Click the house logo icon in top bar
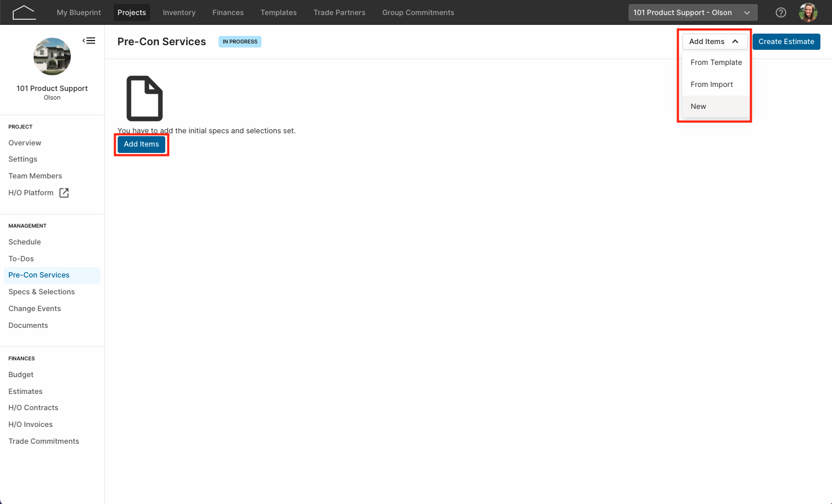Screen dimensions: 832x504 pyautogui.click(x=24, y=12)
